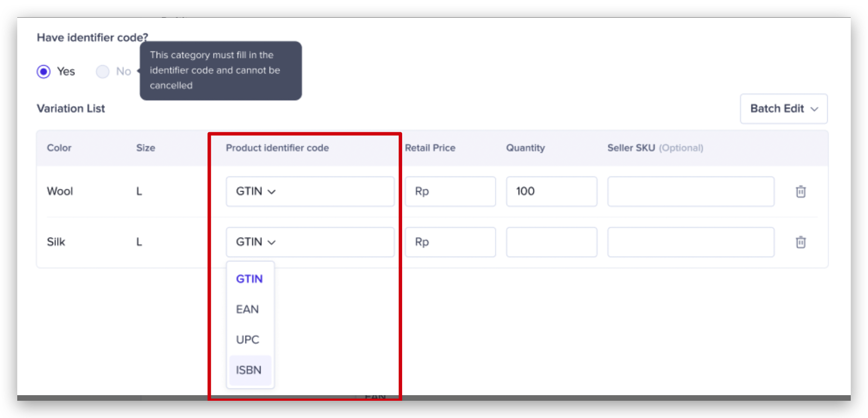
Task: Open the GTIN dropdown for the Silk row
Action: coord(309,242)
